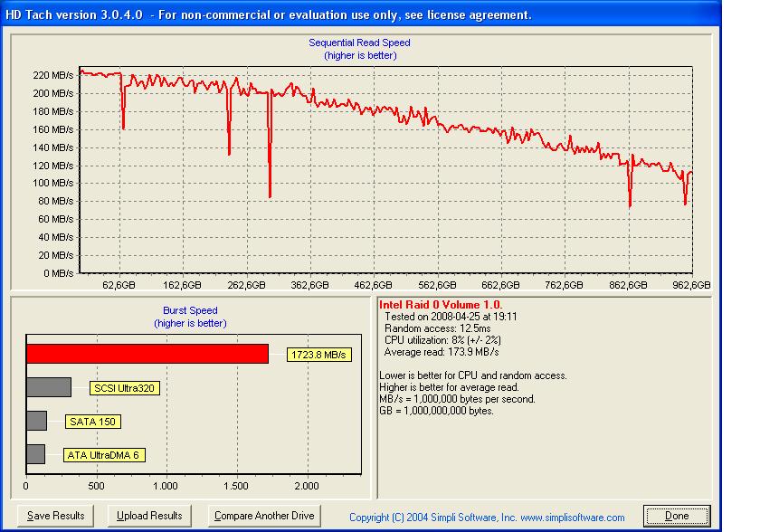Click the Burst Speed chart title
Screen dimensions: 760x532
pos(190,310)
